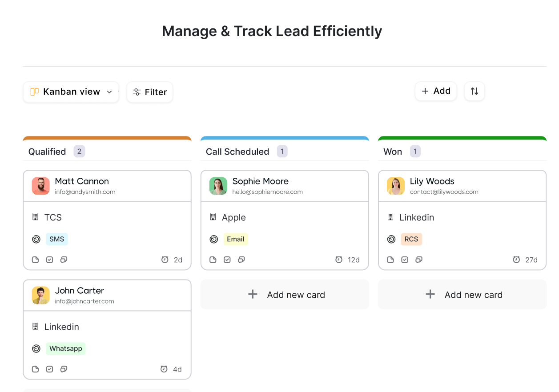Select the Qualified column header
Image resolution: width=559 pixels, height=392 pixels.
pos(47,152)
